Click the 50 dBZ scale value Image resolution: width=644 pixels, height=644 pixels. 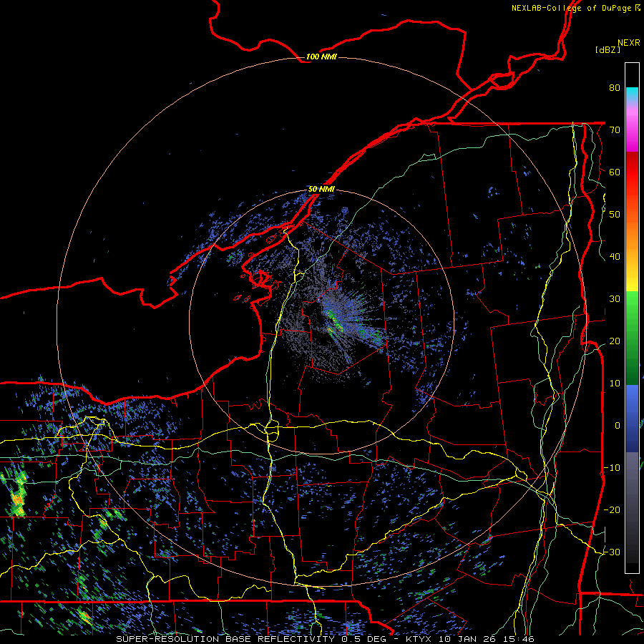[615, 215]
